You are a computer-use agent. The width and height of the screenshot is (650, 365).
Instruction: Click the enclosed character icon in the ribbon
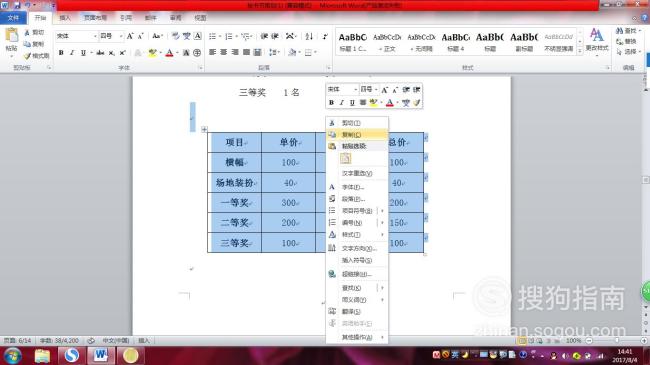click(197, 53)
